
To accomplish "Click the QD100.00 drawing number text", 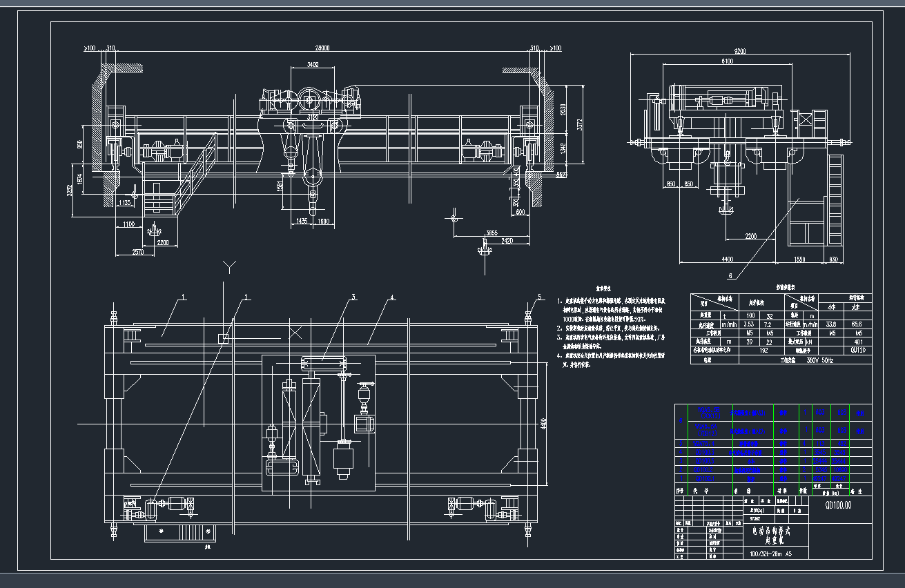I will coord(841,505).
